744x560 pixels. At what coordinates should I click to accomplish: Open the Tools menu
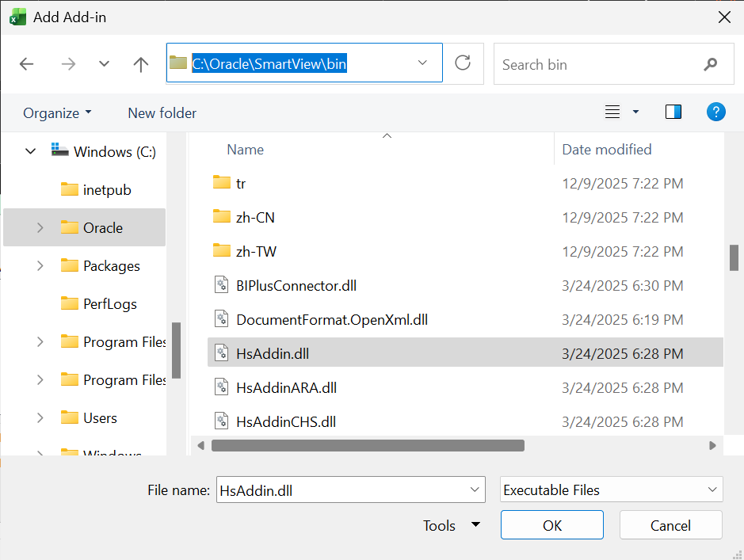(451, 525)
